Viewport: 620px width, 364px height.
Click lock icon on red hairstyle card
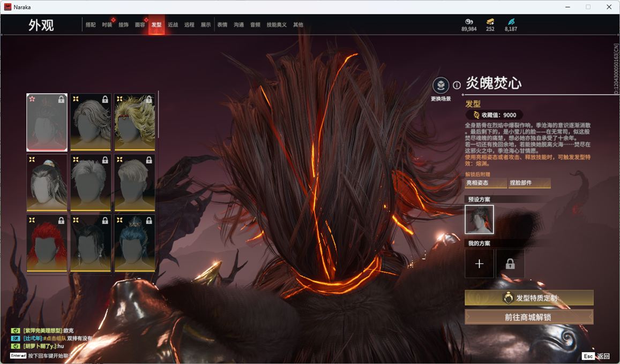pos(61,221)
